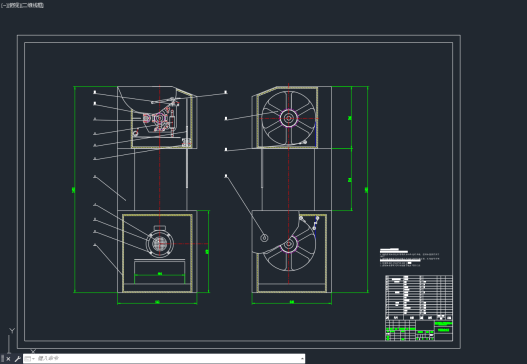Expand command history arrow at right end of command line
The height and width of the screenshot is (364, 527).
302,359
